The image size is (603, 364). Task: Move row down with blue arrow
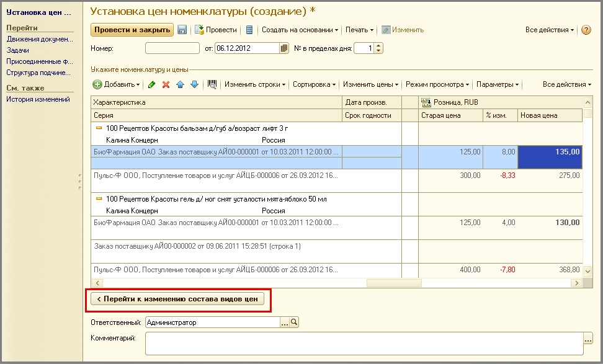click(195, 84)
